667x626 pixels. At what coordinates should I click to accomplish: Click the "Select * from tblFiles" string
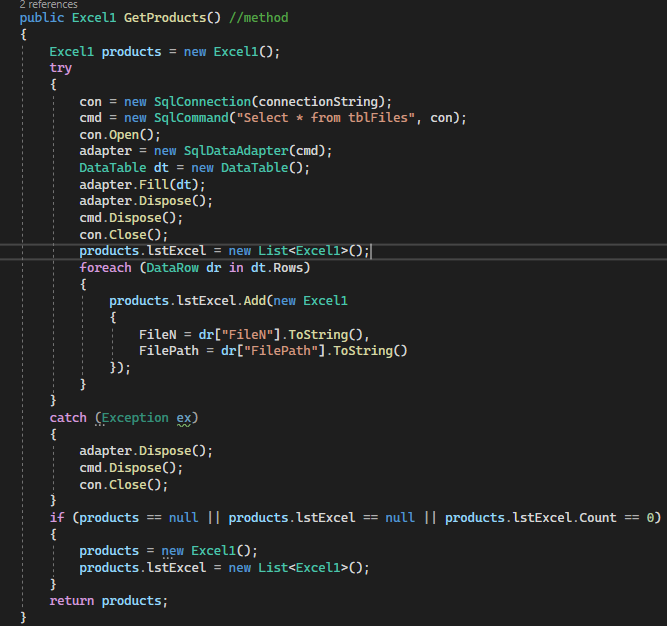(x=325, y=118)
